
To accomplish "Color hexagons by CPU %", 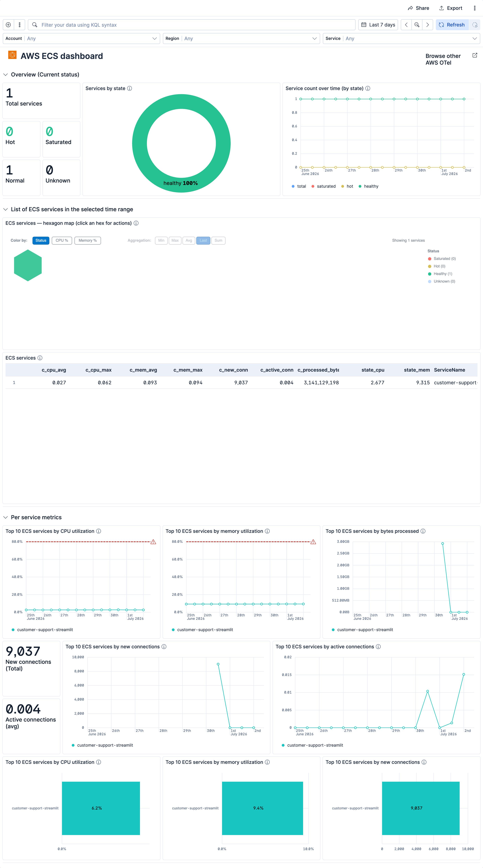I will (62, 241).
